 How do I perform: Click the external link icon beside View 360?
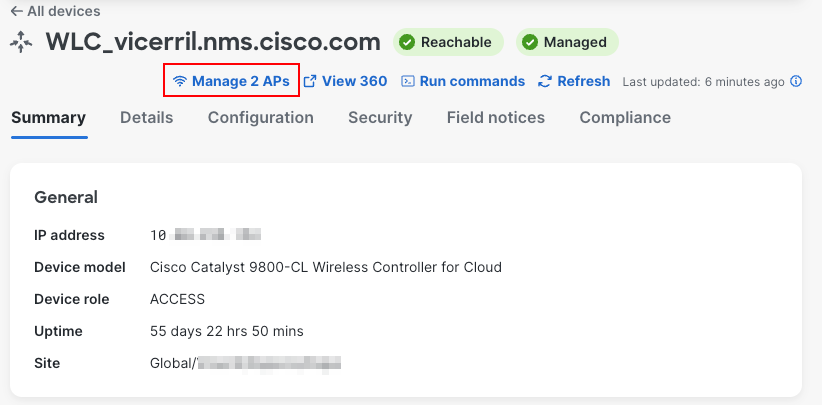[x=310, y=81]
